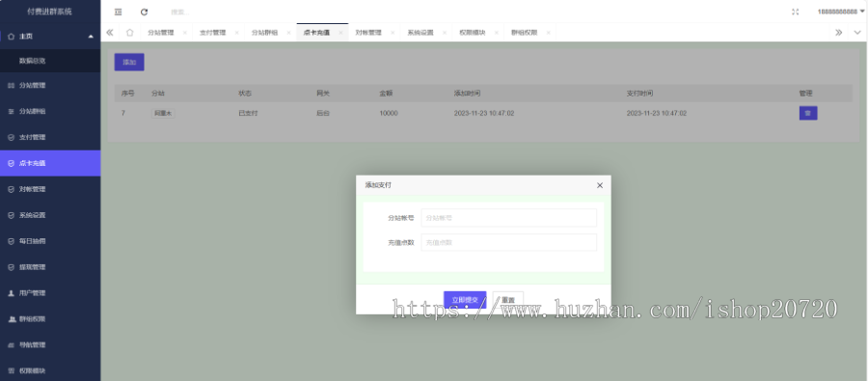Click the 金额 column header

pyautogui.click(x=386, y=94)
